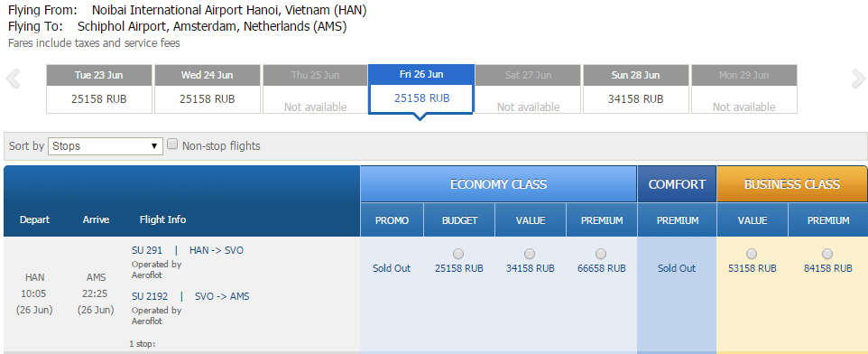Click the Flying From airport line
This screenshot has width=868, height=354.
(x=187, y=10)
